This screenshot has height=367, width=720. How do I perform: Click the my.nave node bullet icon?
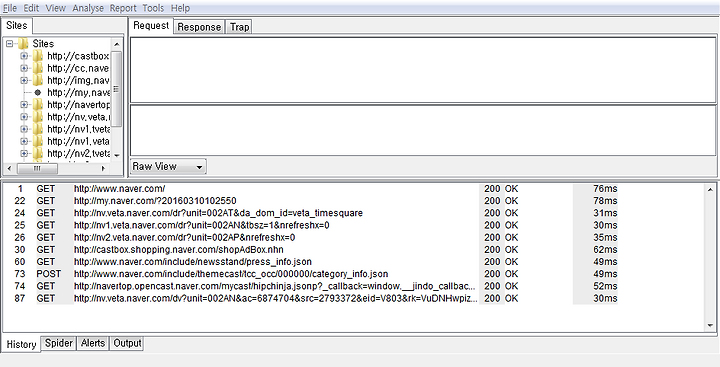(x=38, y=92)
